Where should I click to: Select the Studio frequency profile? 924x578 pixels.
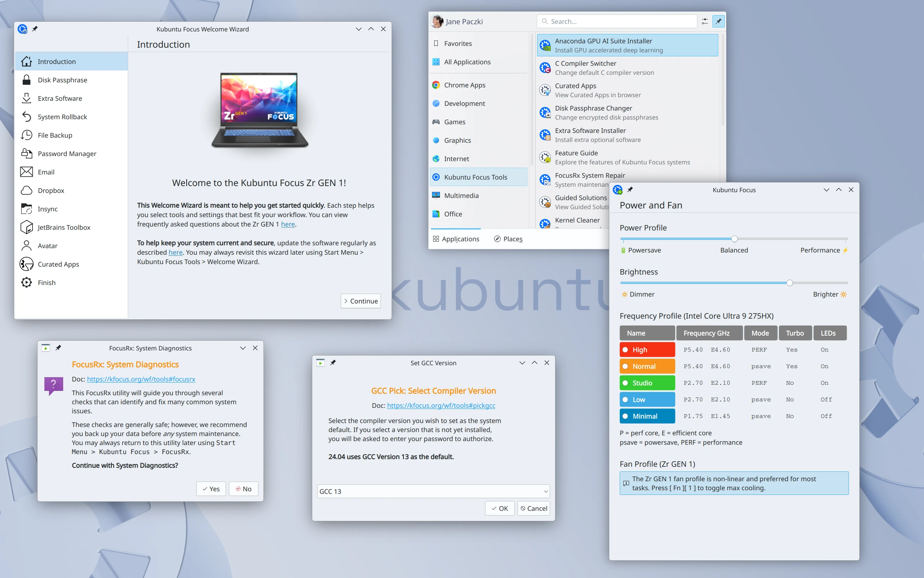click(647, 383)
